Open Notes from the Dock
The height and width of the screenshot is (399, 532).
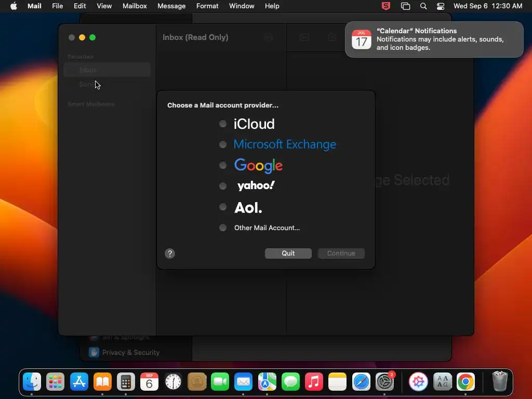click(337, 381)
